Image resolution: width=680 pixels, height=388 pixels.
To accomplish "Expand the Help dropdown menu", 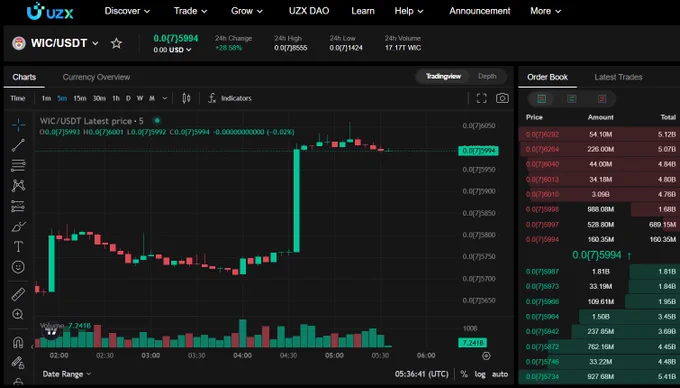I will [409, 11].
